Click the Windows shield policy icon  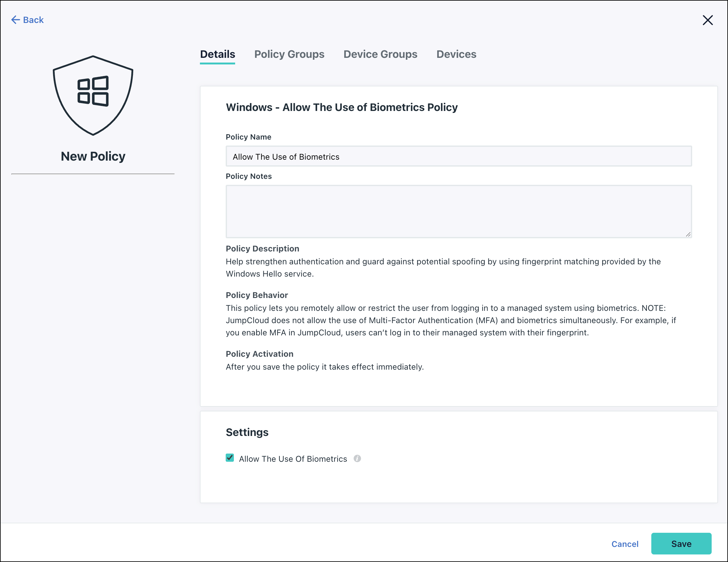[93, 95]
